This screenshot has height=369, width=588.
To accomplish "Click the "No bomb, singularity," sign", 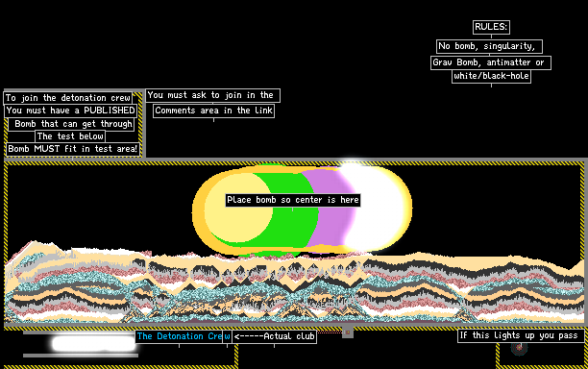I will pyautogui.click(x=489, y=46).
